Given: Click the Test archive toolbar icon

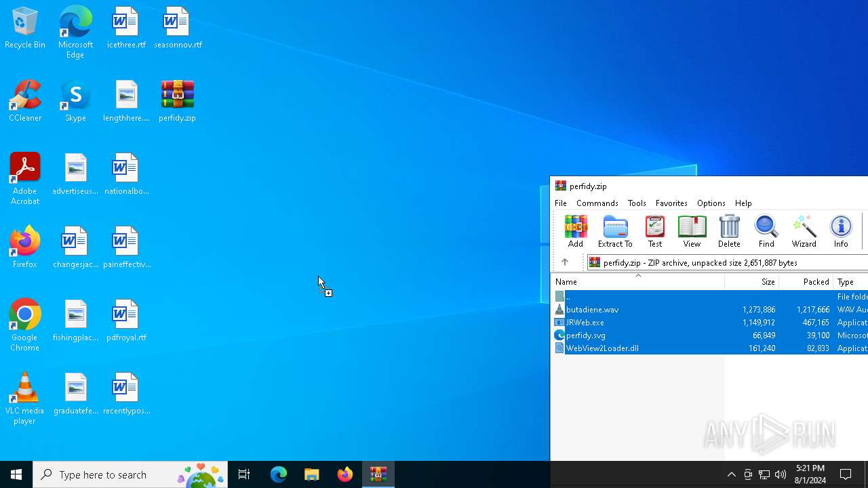Looking at the screenshot, I should tap(655, 231).
